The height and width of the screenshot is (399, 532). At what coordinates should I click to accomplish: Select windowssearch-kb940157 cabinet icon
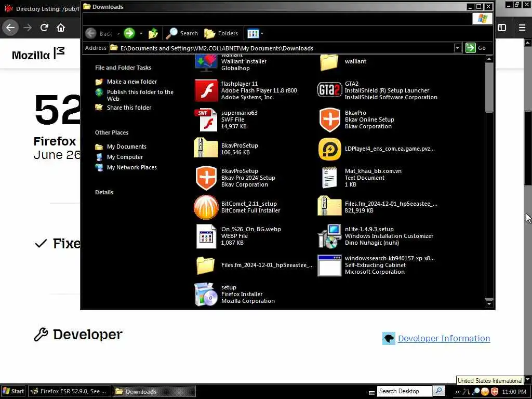pos(329,265)
